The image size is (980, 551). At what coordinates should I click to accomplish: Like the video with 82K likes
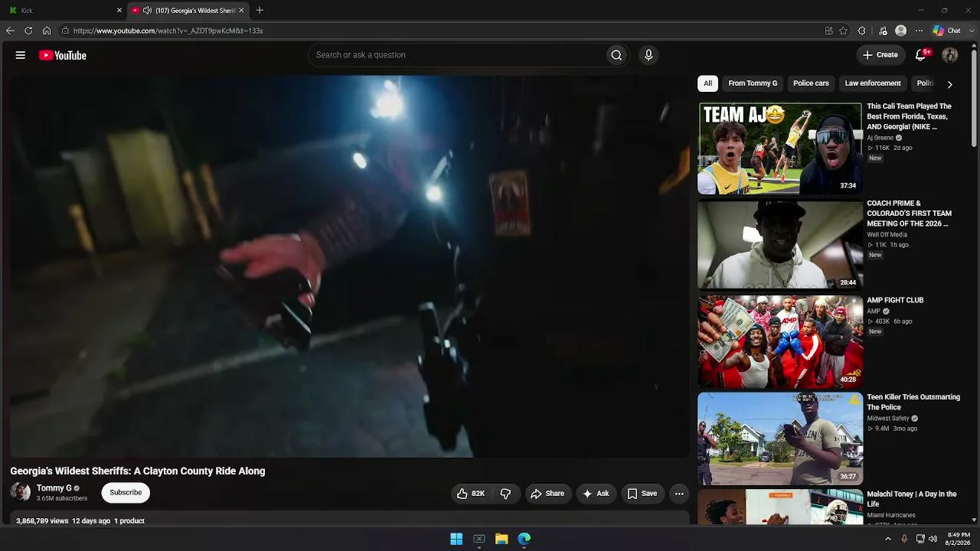(x=471, y=494)
